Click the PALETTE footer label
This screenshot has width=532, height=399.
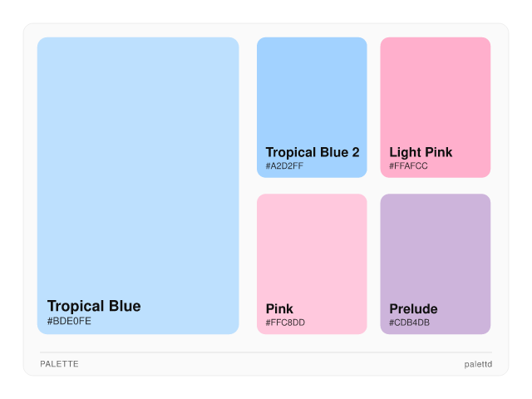tap(59, 364)
